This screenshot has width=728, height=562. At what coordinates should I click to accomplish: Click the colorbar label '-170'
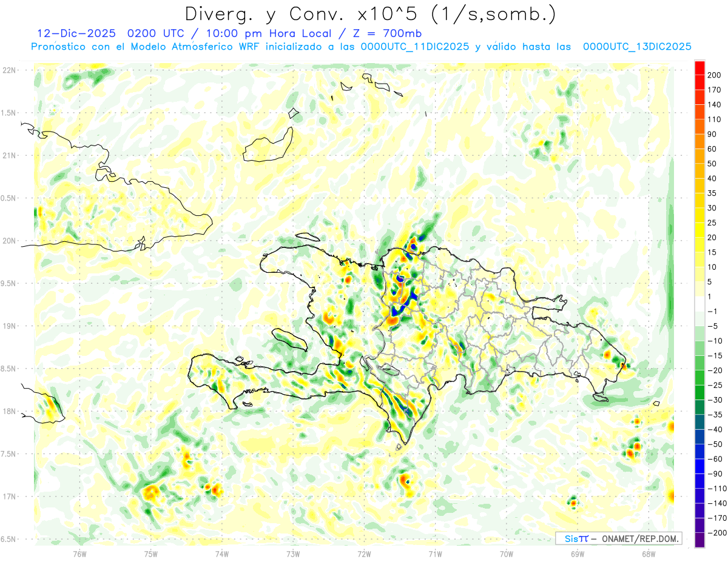(x=716, y=518)
